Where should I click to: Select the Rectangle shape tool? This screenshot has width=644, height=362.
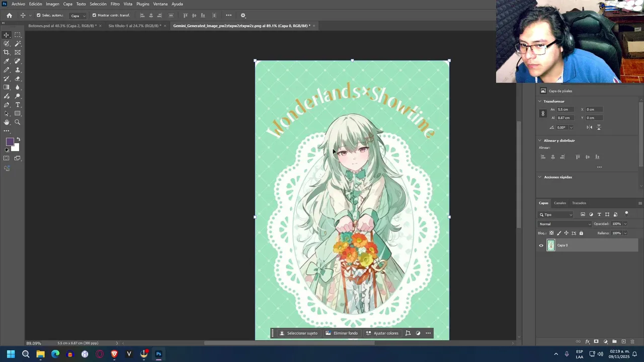pos(18,114)
